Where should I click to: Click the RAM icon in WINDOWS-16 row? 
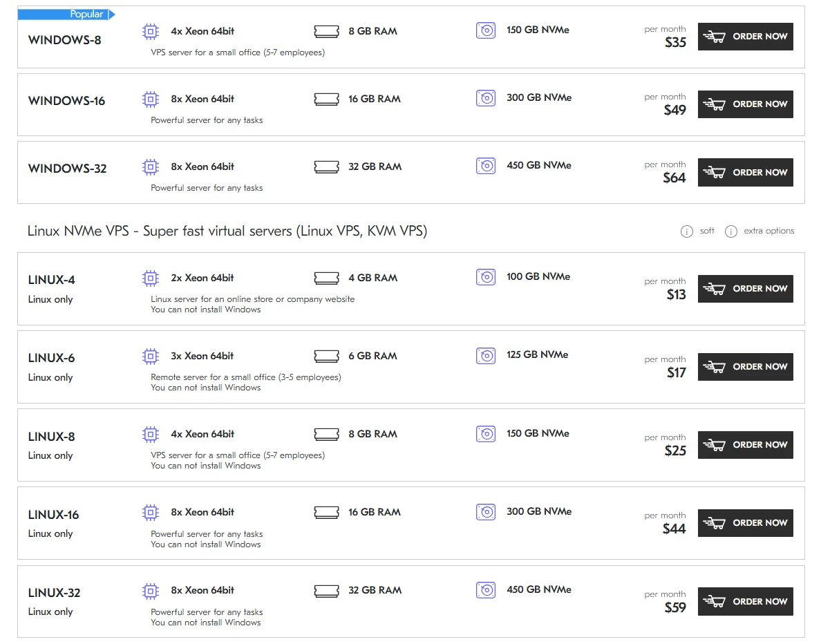point(326,99)
